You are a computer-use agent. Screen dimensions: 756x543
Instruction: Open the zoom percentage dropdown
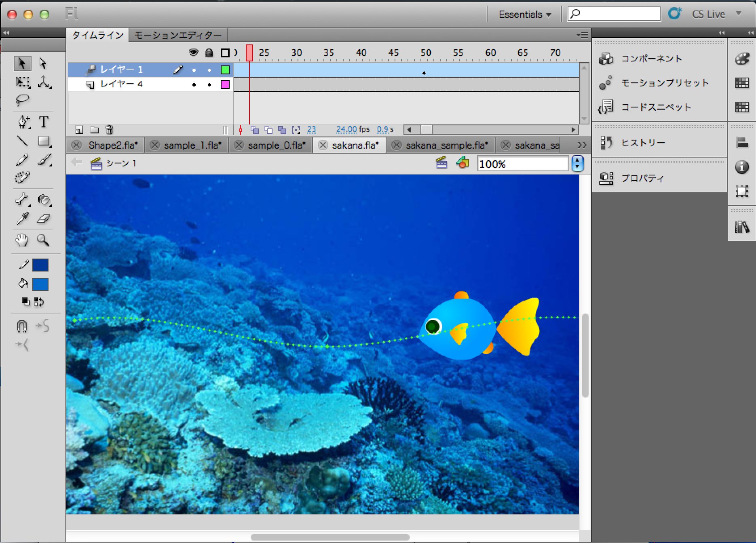click(578, 164)
